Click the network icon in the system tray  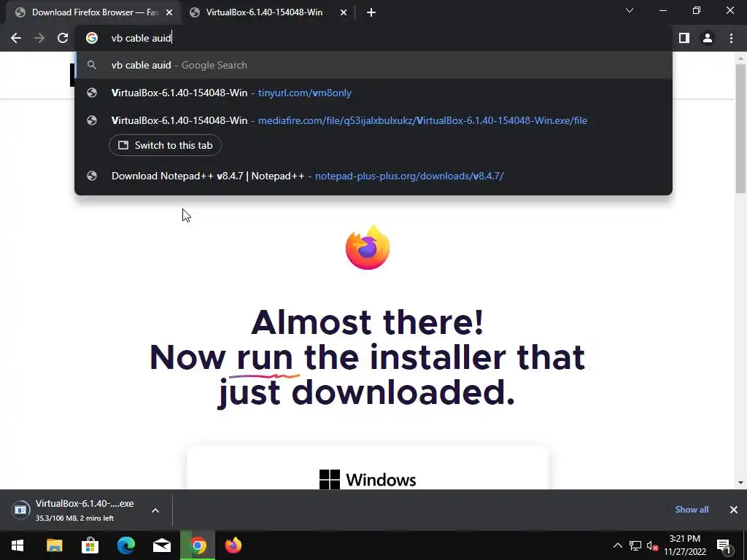(x=635, y=545)
